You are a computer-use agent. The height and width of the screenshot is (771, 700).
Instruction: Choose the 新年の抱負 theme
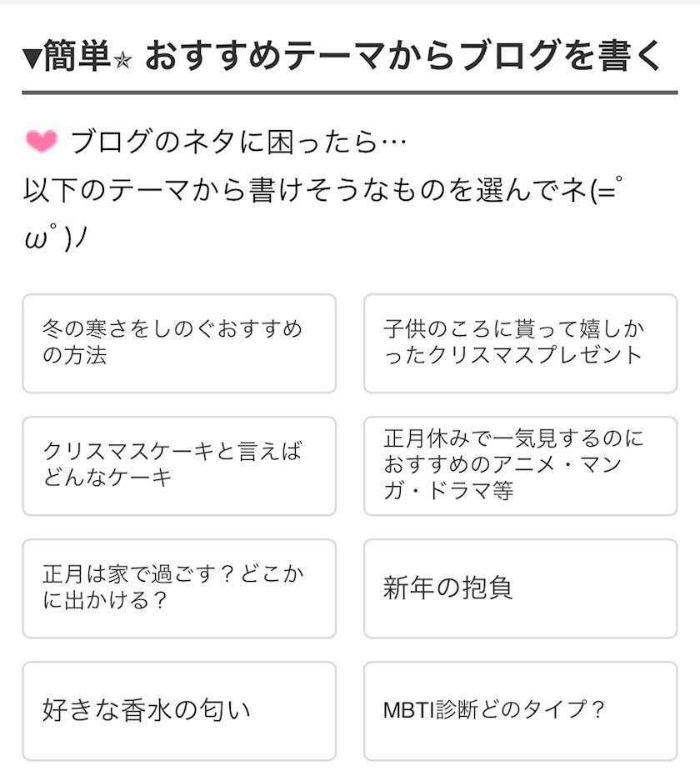[520, 588]
